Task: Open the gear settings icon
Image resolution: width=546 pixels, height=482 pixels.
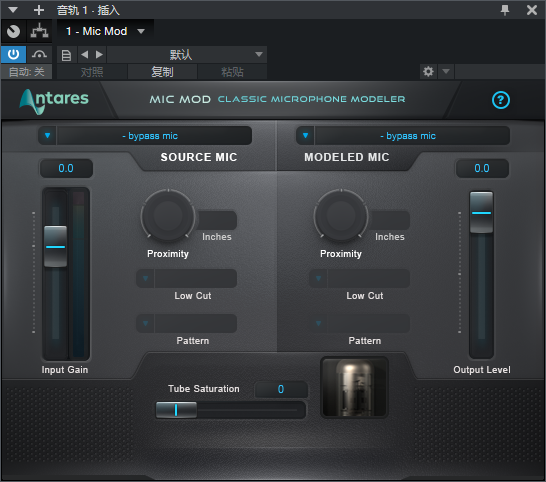Action: point(428,72)
